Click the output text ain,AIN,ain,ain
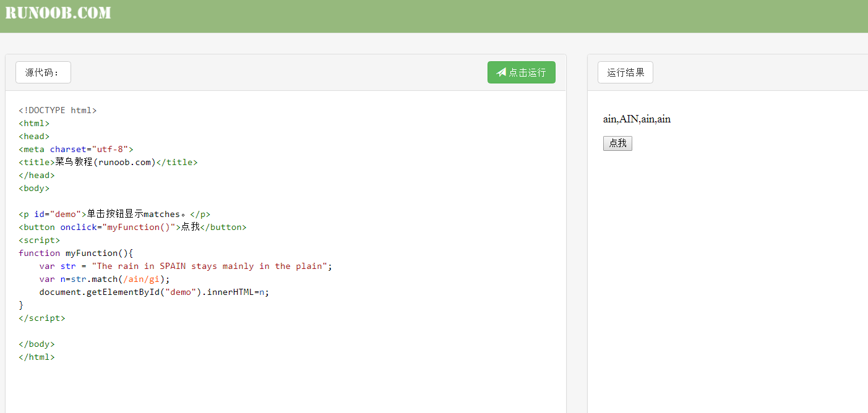Screen dimensions: 868x413 637,119
